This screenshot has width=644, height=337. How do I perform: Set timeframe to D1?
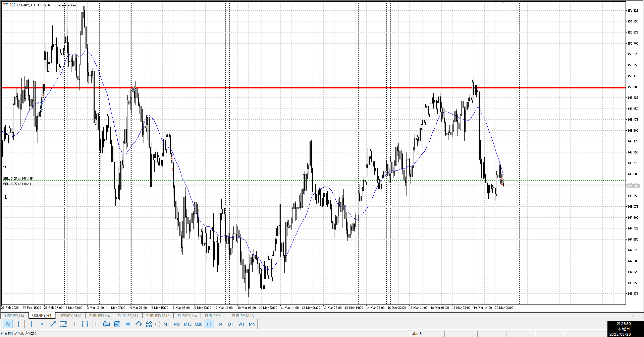click(x=230, y=324)
